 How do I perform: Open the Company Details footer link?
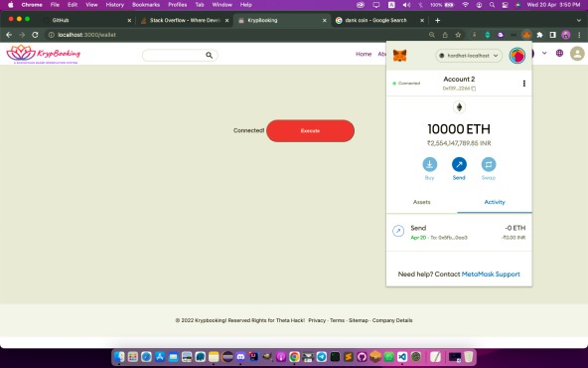[392, 320]
